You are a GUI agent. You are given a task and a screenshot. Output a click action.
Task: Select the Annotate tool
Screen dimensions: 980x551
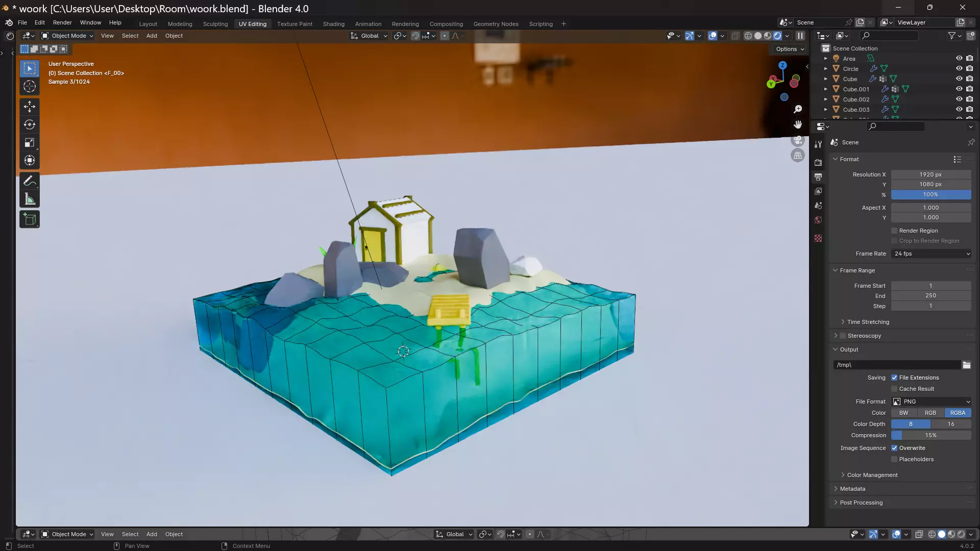click(x=30, y=181)
